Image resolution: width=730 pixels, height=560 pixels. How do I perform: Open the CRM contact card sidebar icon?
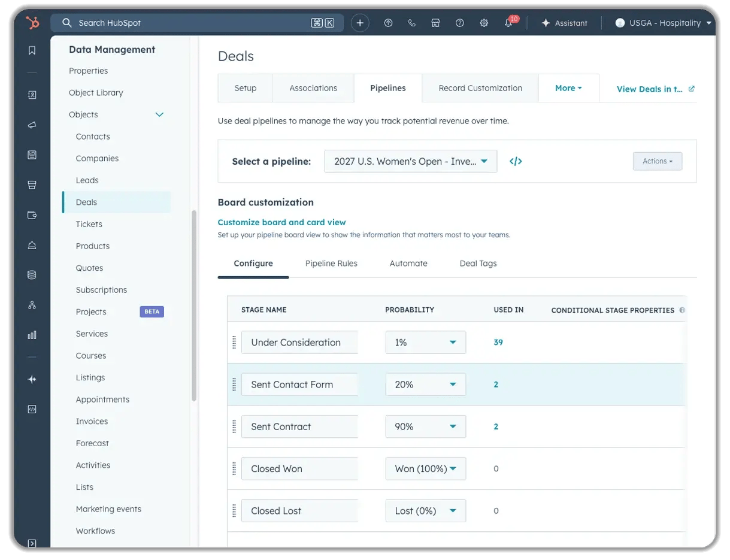coord(32,95)
